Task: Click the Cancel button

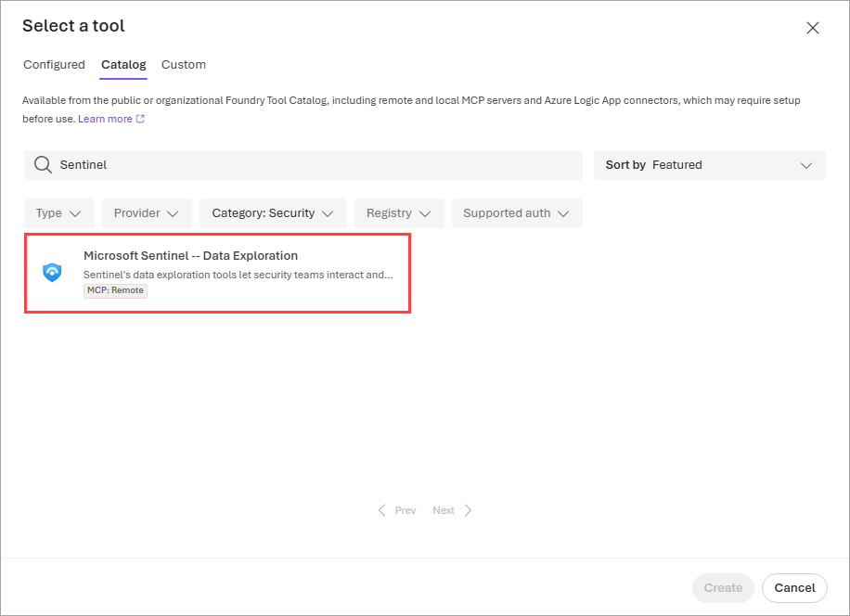Action: (794, 588)
